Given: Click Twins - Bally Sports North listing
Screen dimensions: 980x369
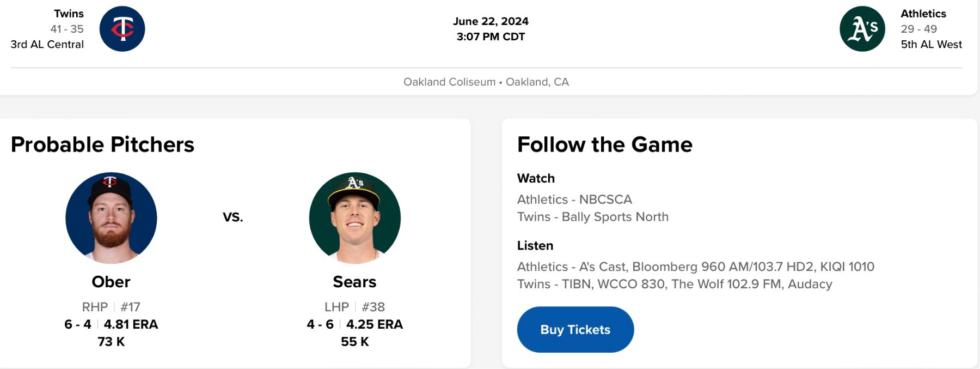Looking at the screenshot, I should tap(592, 217).
